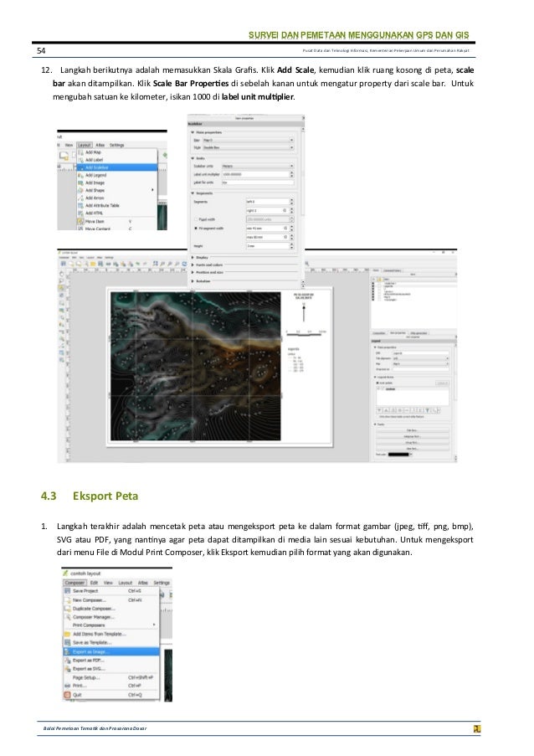Click the Add Arrow icon in the Layout menu
This screenshot has width=534, height=756.
click(x=80, y=198)
